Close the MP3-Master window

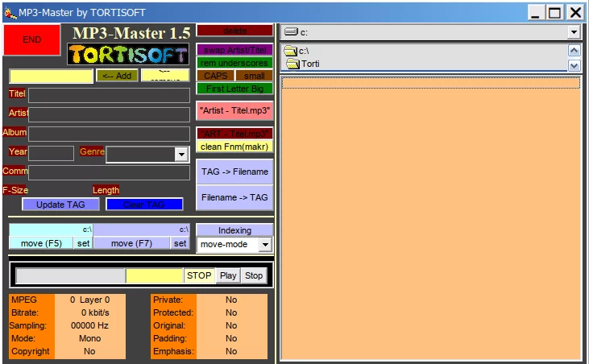point(575,13)
